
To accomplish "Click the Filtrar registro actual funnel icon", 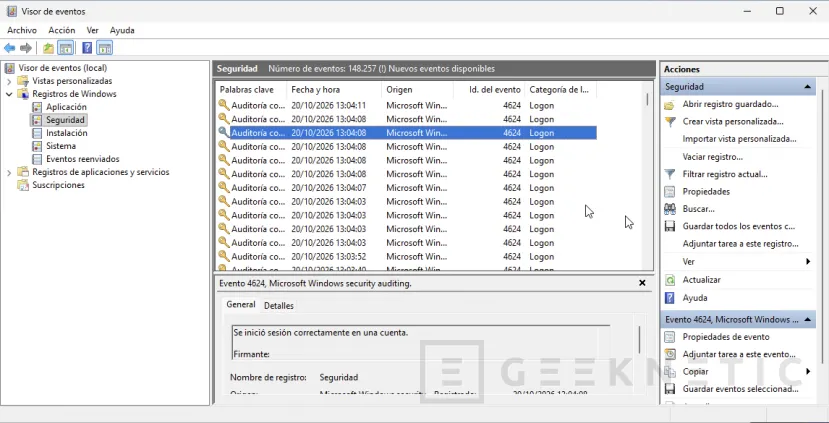I will [x=669, y=174].
